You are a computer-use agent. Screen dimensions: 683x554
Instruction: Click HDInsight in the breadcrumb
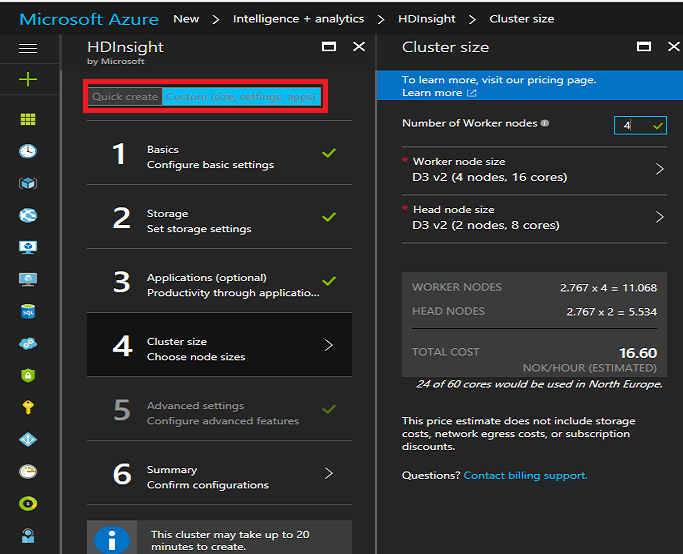[x=427, y=19]
